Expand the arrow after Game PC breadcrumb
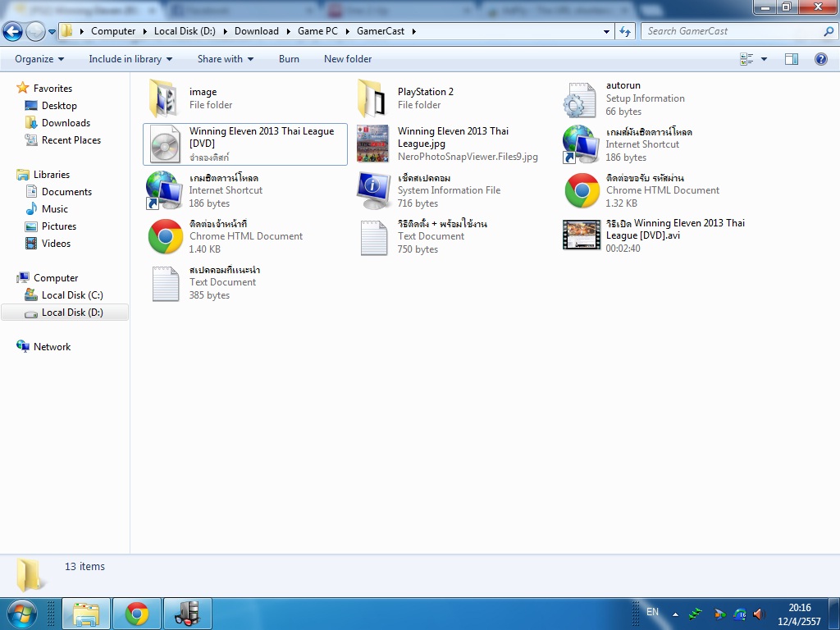840x630 pixels. 347,32
